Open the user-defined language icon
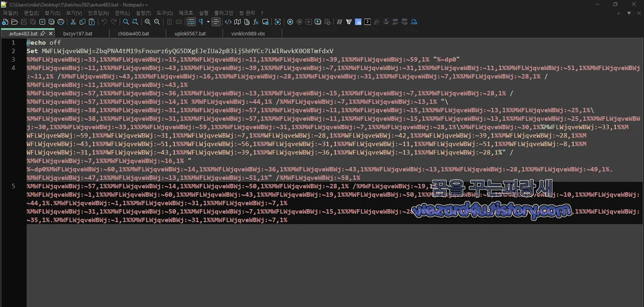 [x=228, y=22]
